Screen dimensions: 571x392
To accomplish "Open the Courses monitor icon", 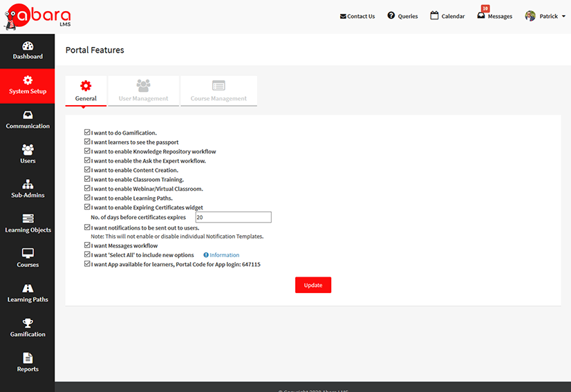I will coord(28,253).
